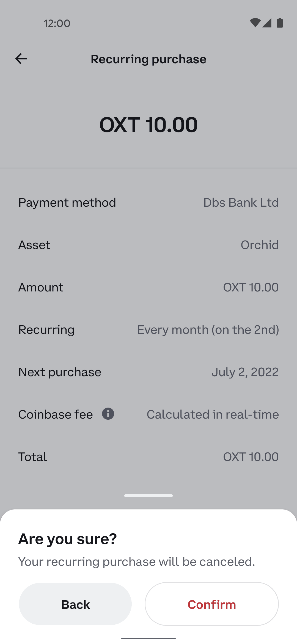
Task: Tap the battery status icon
Action: (x=280, y=23)
